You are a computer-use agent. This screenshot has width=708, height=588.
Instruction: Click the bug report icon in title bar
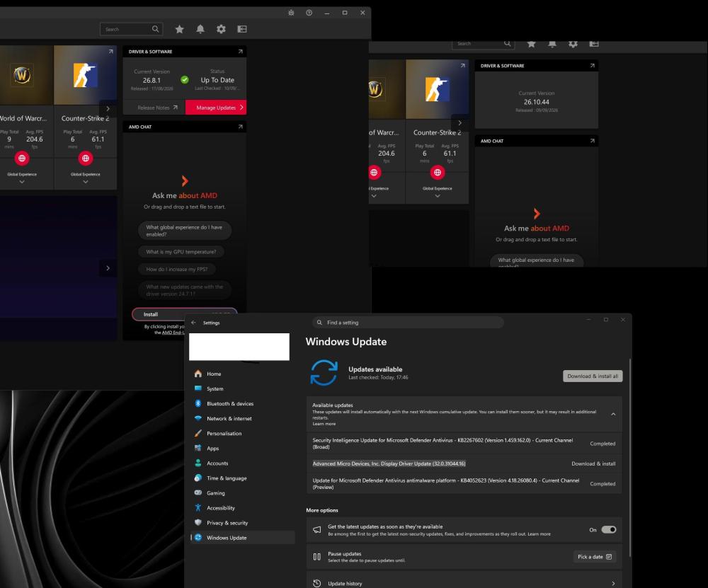291,13
